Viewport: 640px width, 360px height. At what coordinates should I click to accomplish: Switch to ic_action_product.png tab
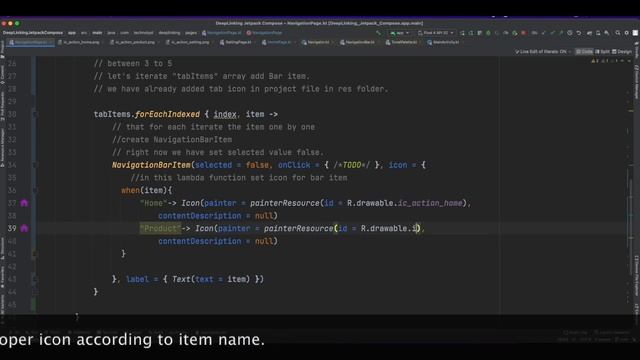134,42
